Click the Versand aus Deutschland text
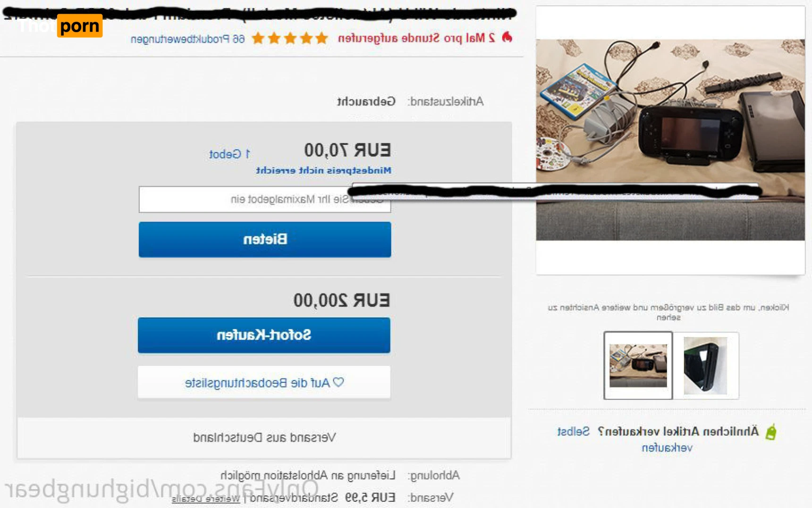Image resolution: width=812 pixels, height=508 pixels. pos(264,437)
